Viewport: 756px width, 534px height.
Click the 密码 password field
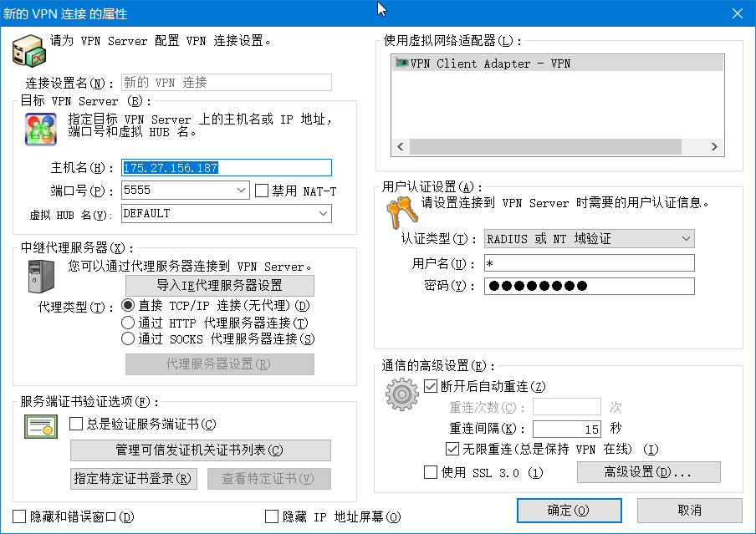coord(590,286)
